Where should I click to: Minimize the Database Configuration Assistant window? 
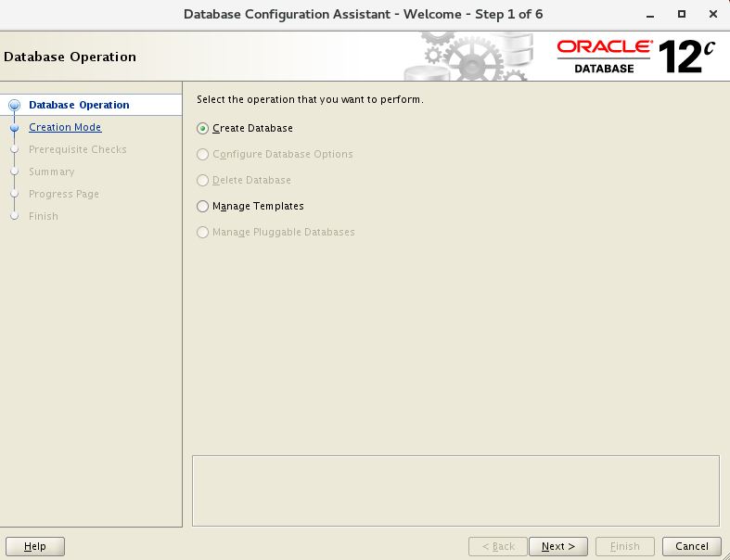click(650, 15)
